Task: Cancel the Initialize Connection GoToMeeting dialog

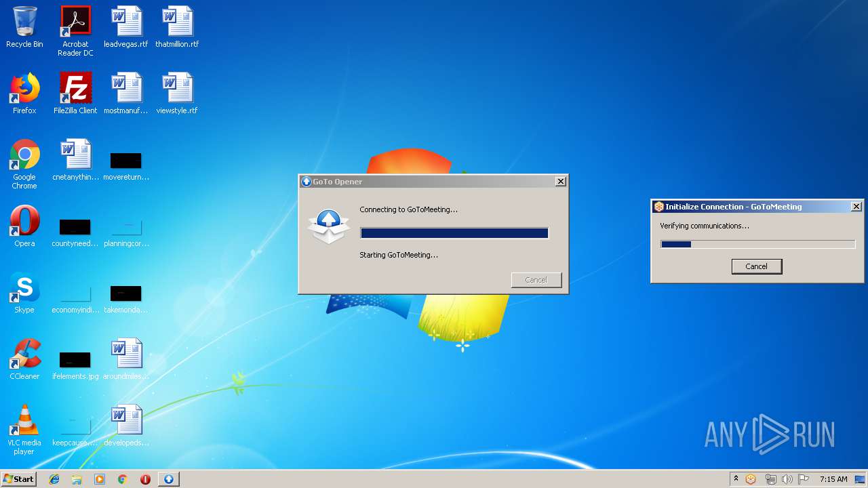Action: (x=757, y=266)
